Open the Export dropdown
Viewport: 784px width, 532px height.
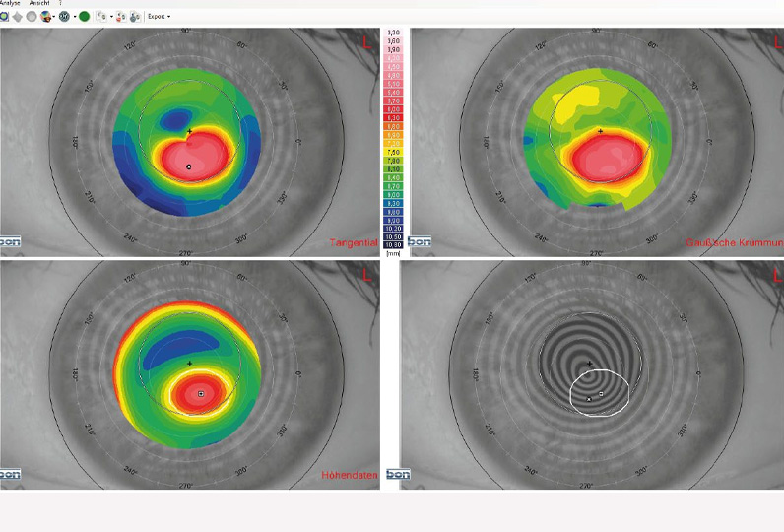tap(159, 17)
